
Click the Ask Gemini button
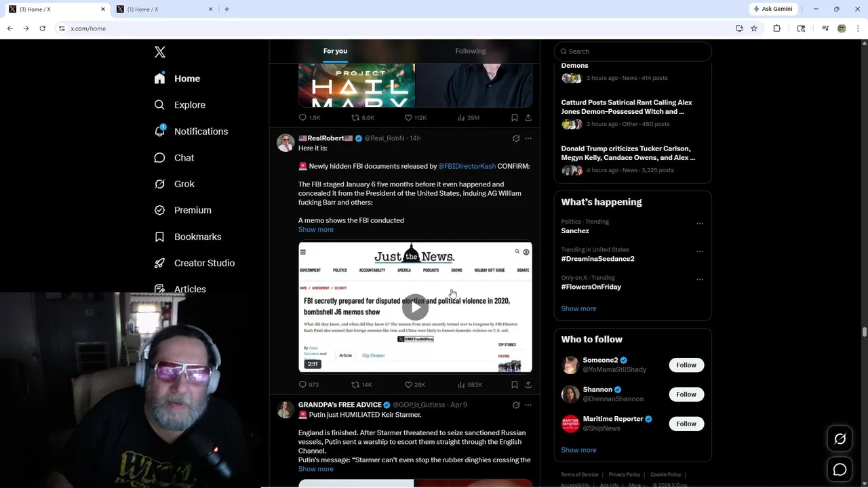point(772,9)
